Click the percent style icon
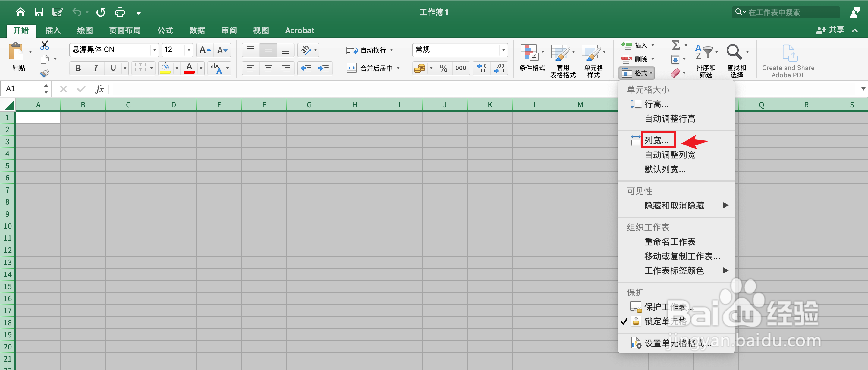 click(443, 69)
